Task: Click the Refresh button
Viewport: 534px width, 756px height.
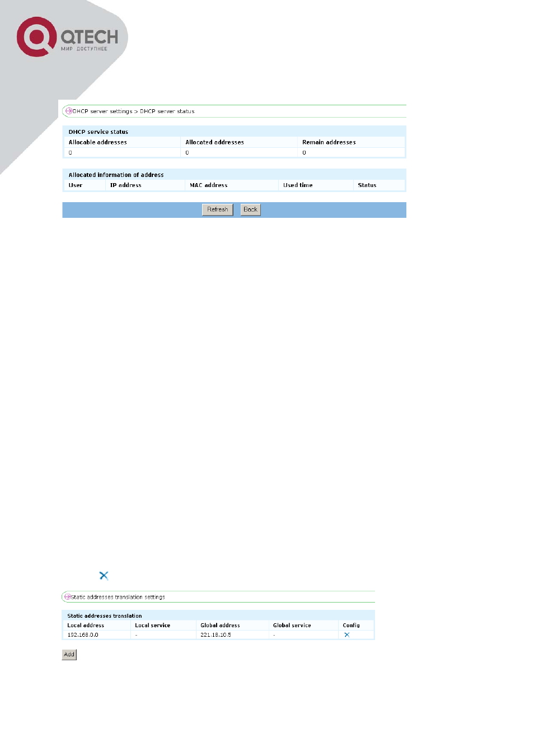Action: [x=217, y=209]
